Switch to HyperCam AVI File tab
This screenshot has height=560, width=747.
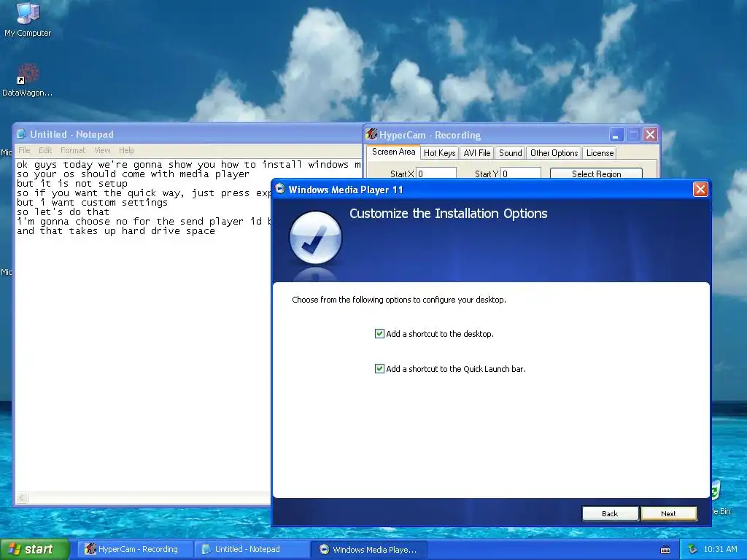tap(477, 153)
